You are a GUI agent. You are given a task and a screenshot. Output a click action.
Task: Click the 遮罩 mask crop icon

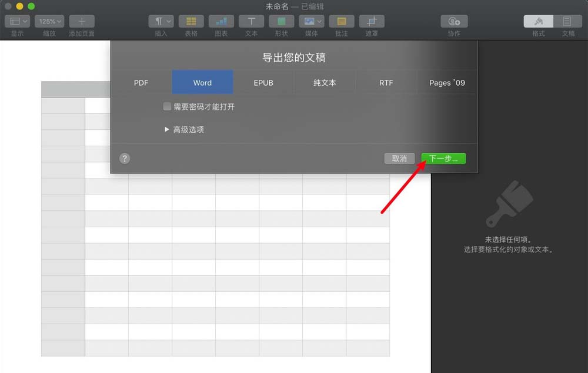pyautogui.click(x=372, y=21)
